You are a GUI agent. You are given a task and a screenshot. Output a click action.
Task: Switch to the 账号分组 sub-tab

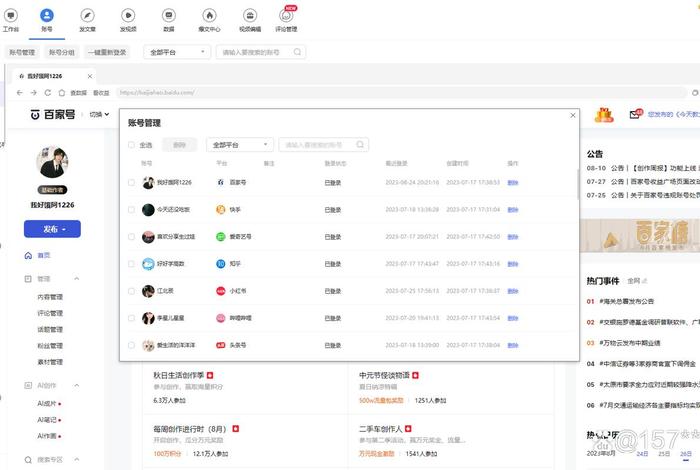(62, 52)
